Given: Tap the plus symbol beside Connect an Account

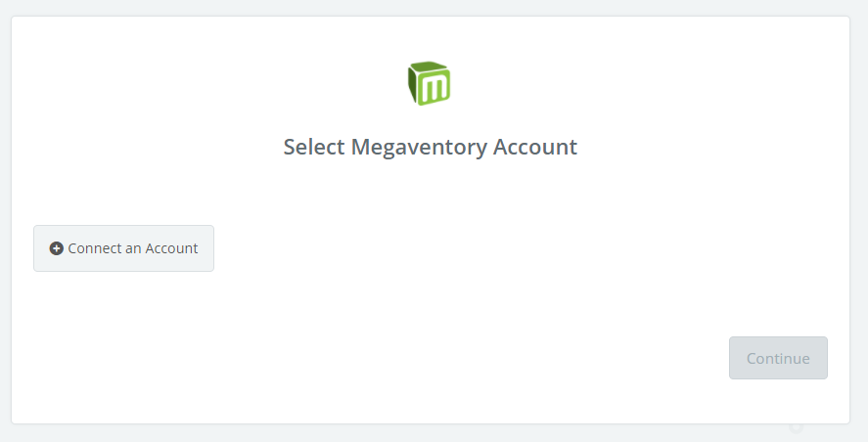Looking at the screenshot, I should click(x=56, y=248).
